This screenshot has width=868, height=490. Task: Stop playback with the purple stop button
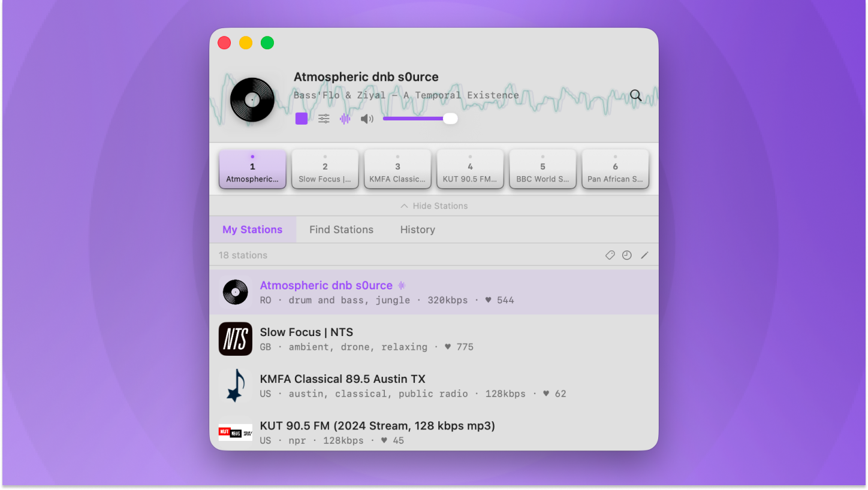tap(302, 119)
